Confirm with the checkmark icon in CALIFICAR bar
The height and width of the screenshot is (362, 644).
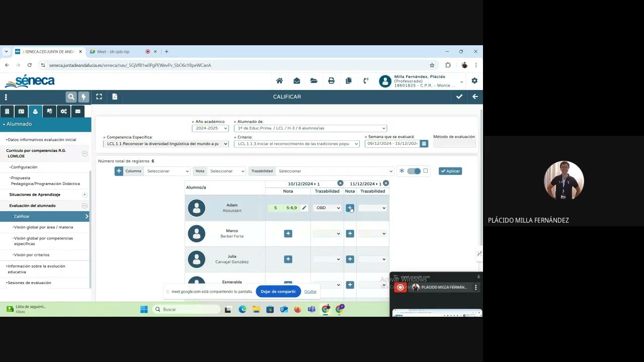(459, 97)
